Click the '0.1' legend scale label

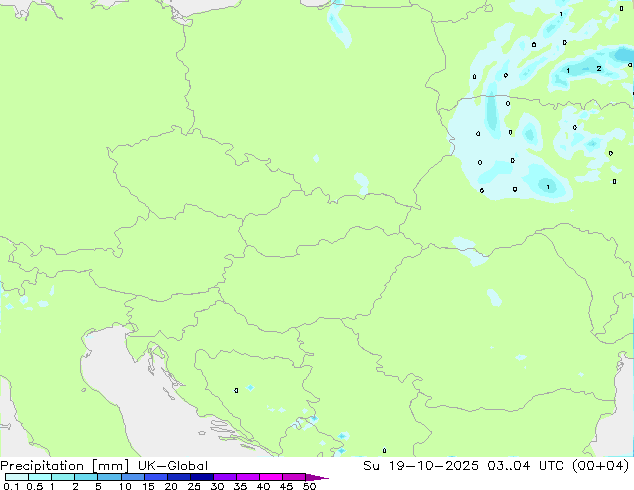pos(11,486)
